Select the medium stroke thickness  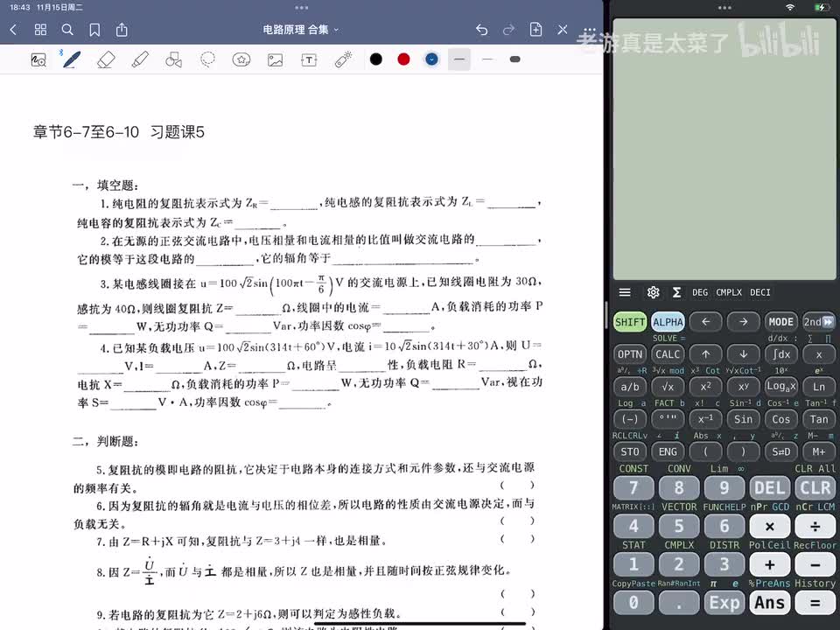459,59
